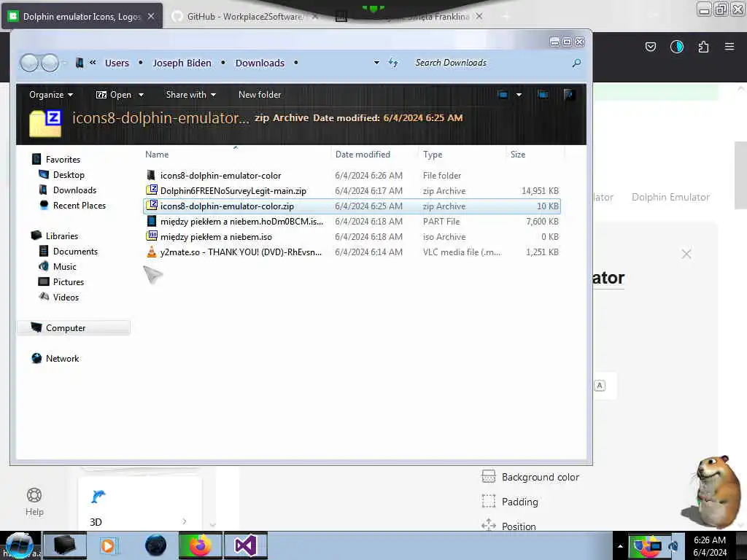Click Users in the address breadcrumb
The width and height of the screenshot is (747, 560).
tap(117, 63)
